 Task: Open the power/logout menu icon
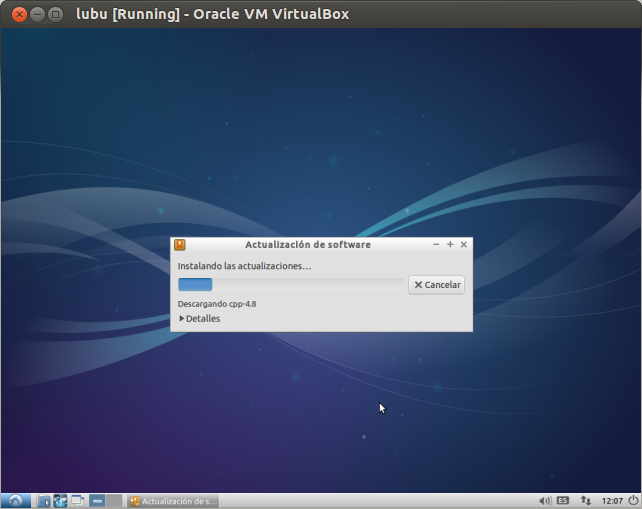[633, 500]
